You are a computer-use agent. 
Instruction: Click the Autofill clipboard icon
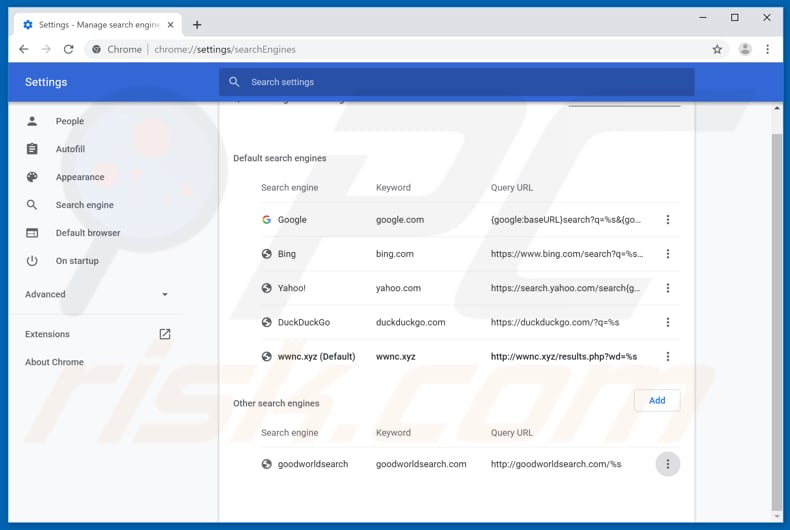[32, 149]
